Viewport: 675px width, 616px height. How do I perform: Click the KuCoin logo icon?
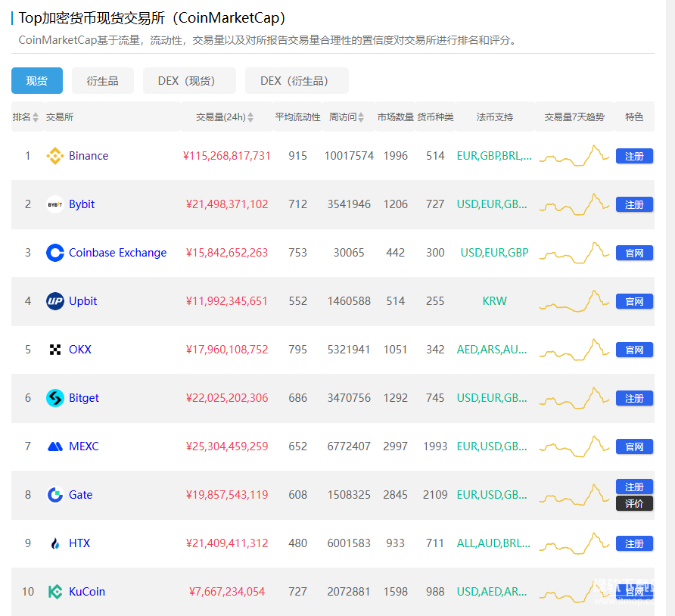(55, 592)
